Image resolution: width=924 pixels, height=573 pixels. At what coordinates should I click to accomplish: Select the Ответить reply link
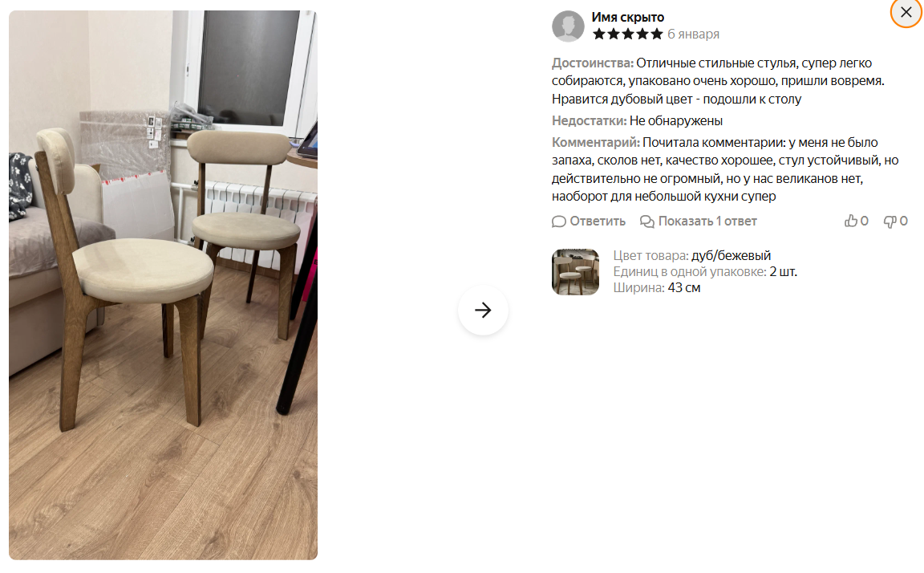tap(597, 221)
